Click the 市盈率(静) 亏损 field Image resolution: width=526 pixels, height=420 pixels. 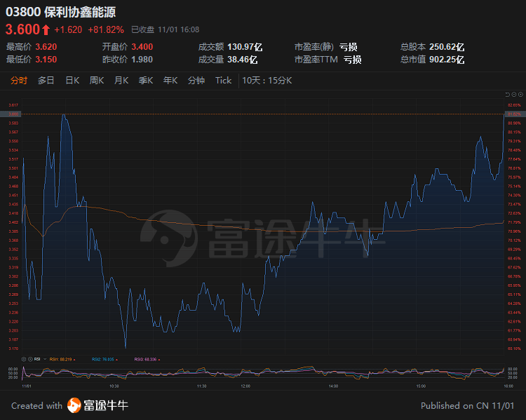[x=325, y=47]
